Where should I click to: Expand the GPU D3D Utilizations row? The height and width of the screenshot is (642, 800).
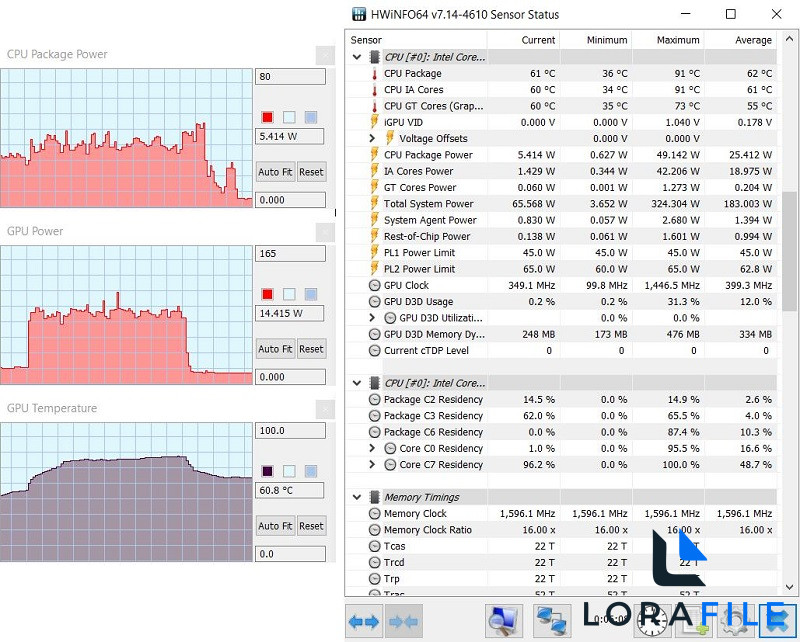pyautogui.click(x=372, y=318)
